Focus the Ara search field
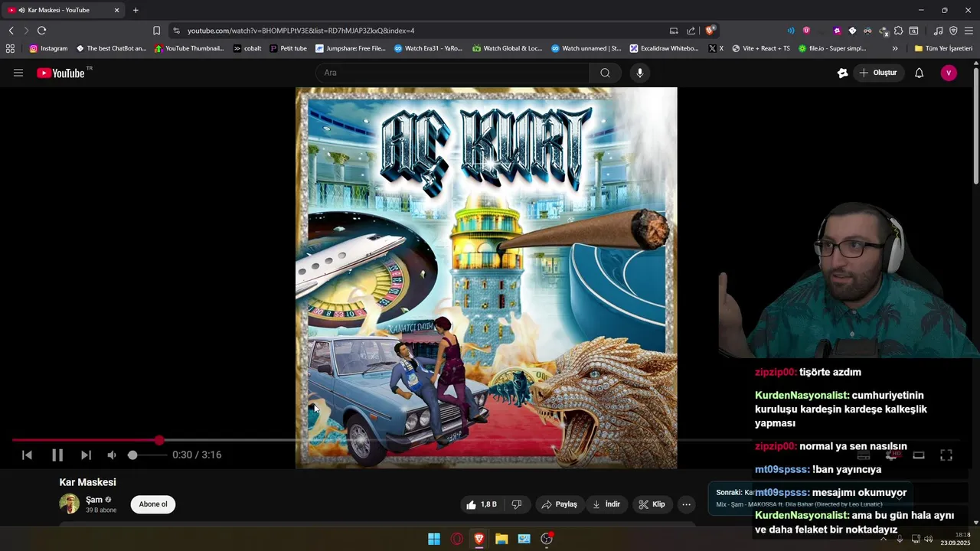The image size is (980, 551). (452, 73)
